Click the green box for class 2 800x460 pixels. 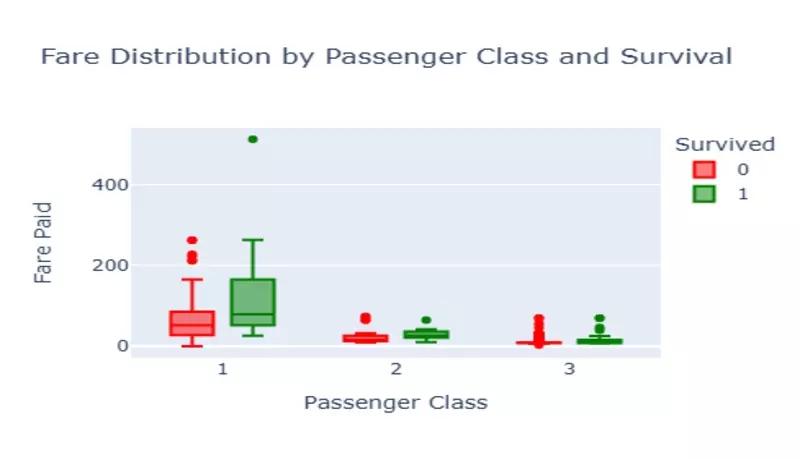coord(427,334)
